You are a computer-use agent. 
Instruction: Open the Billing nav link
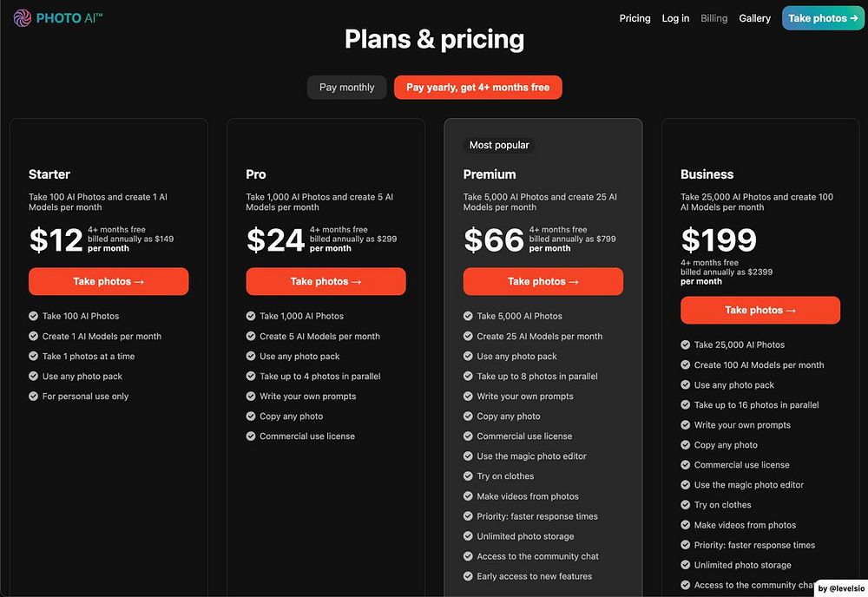tap(713, 18)
